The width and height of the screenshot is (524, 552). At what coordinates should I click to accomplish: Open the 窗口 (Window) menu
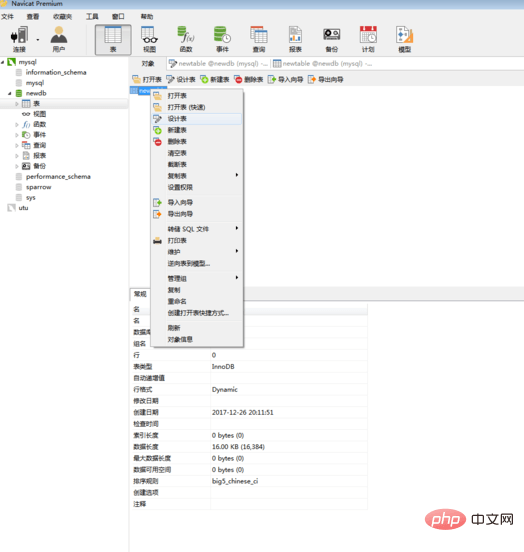click(118, 17)
